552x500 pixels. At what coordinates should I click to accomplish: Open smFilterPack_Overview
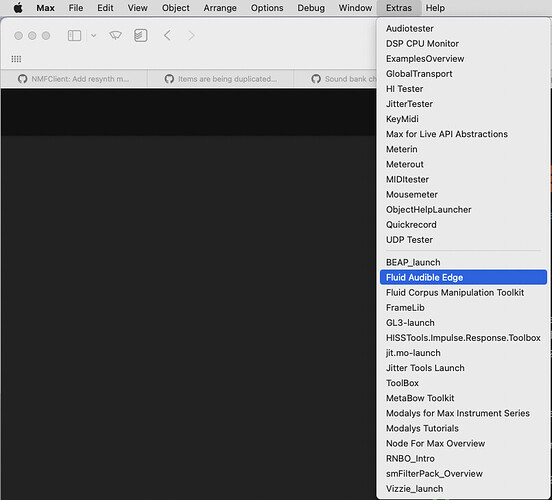463,474
